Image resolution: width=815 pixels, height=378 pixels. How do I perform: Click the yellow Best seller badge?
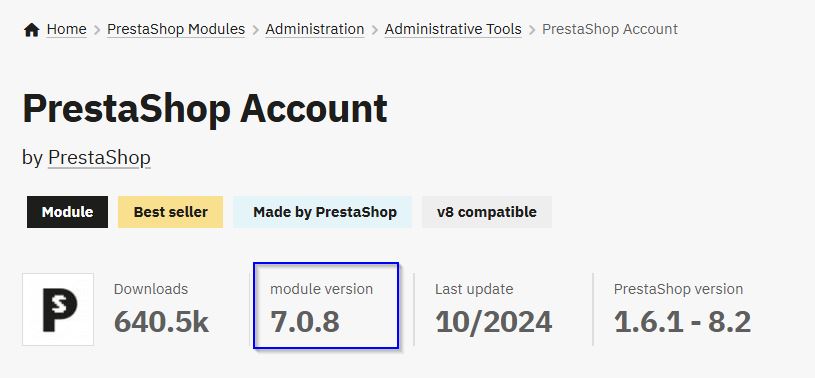click(170, 212)
